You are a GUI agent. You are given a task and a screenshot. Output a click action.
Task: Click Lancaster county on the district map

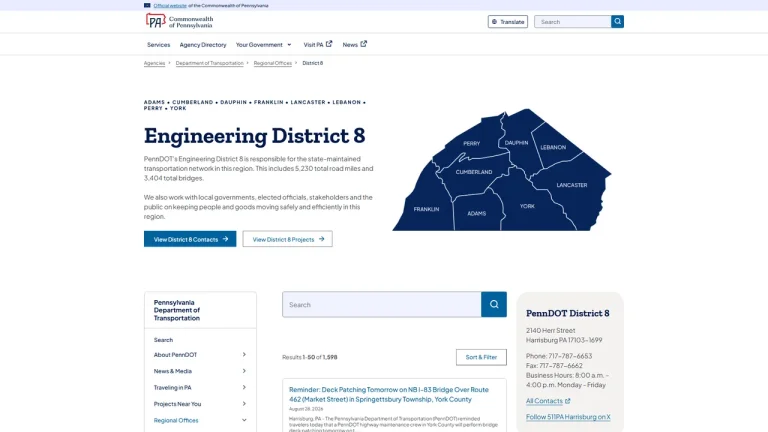(x=572, y=185)
